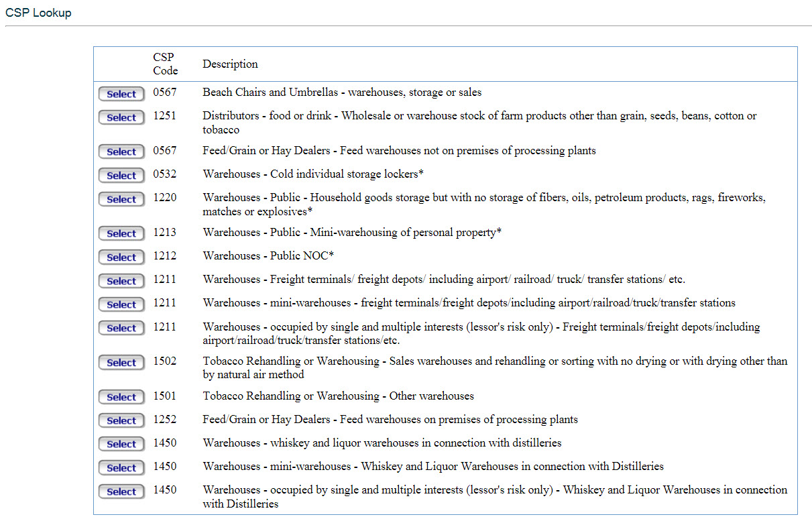The image size is (812, 525).
Task: Select Cold individual storage lockers row
Action: coord(121,176)
